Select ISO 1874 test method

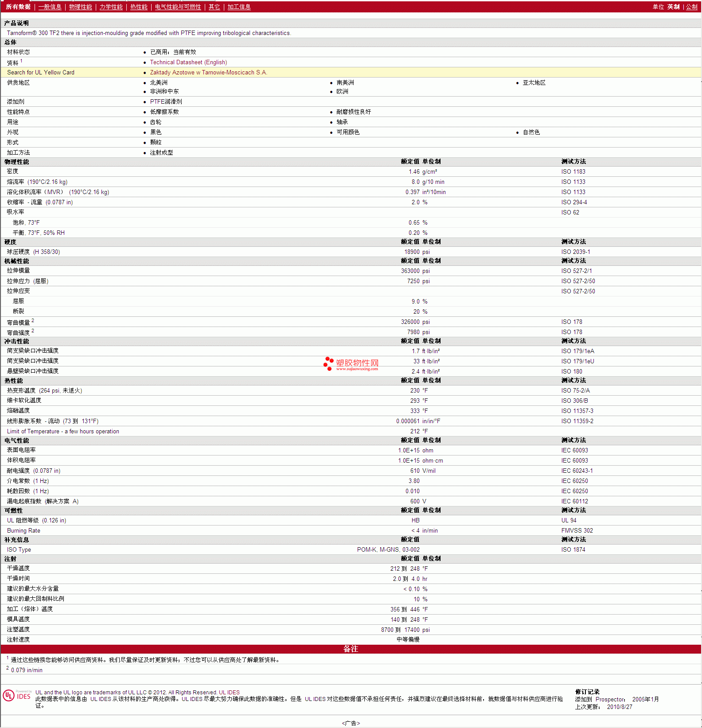point(573,550)
